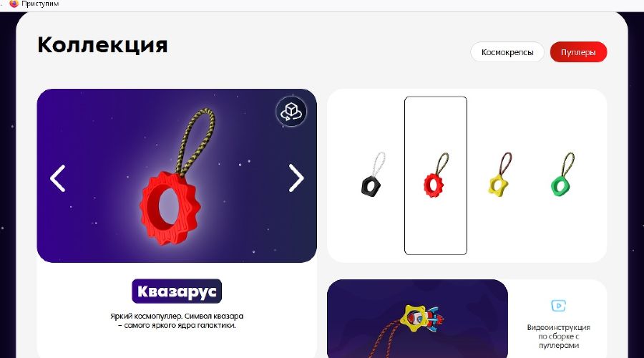This screenshot has width=644, height=358.
Task: Select the yellow star puller thumbnail
Action: point(500,174)
